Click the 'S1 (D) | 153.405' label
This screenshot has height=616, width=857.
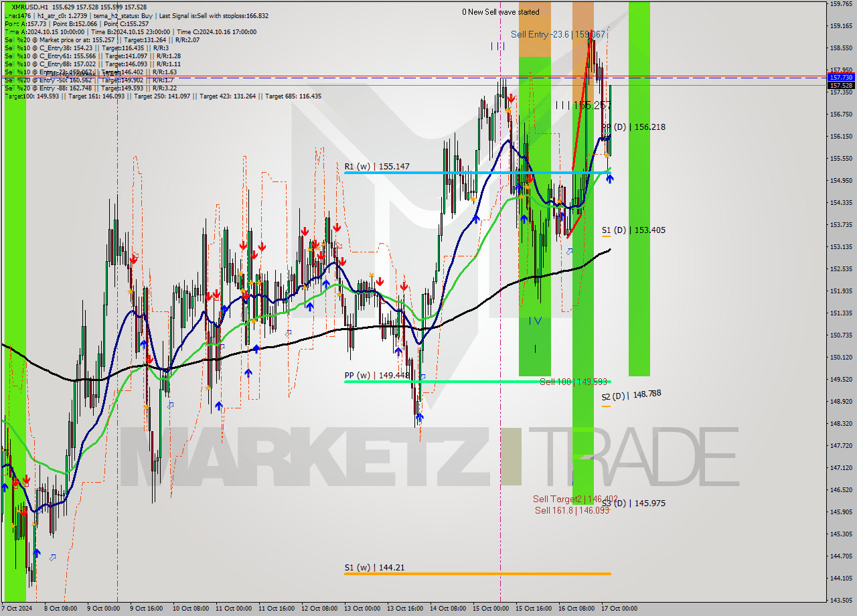633,230
